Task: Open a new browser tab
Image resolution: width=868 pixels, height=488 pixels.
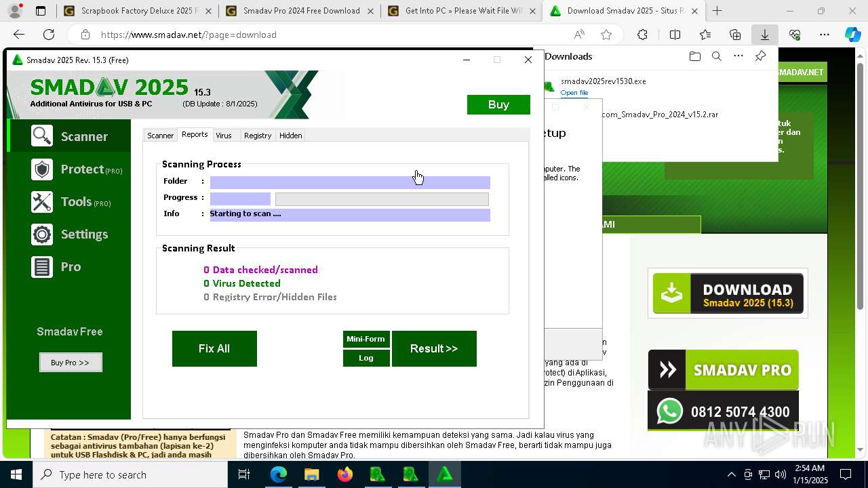Action: (717, 11)
